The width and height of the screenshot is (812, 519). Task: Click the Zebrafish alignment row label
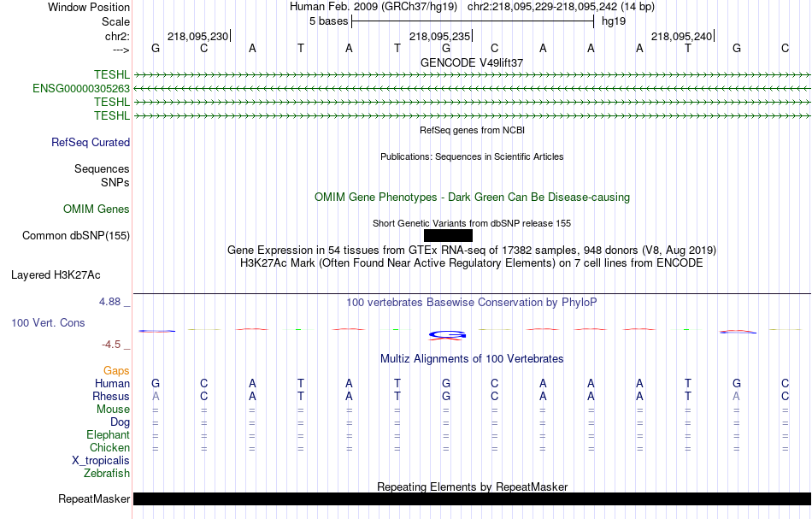tap(107, 474)
